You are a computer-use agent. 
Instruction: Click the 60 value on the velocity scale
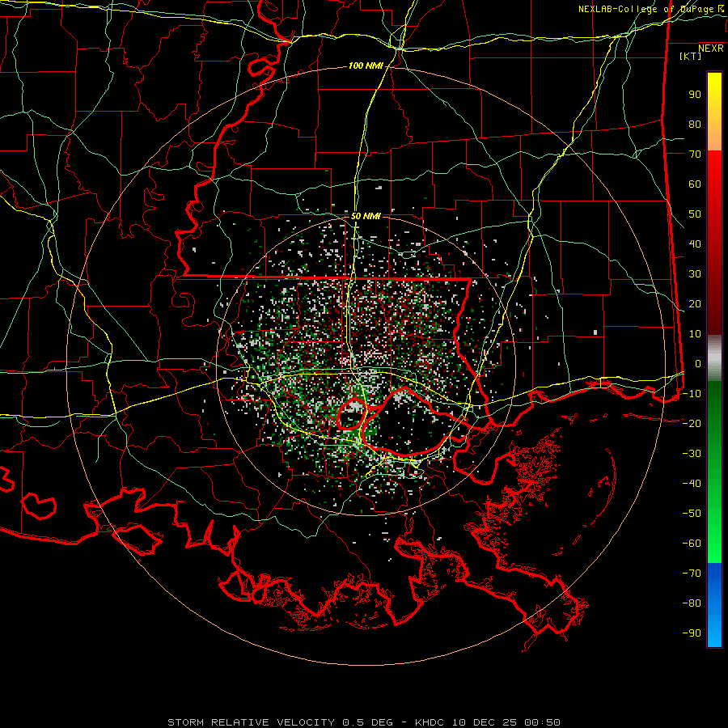(x=695, y=184)
